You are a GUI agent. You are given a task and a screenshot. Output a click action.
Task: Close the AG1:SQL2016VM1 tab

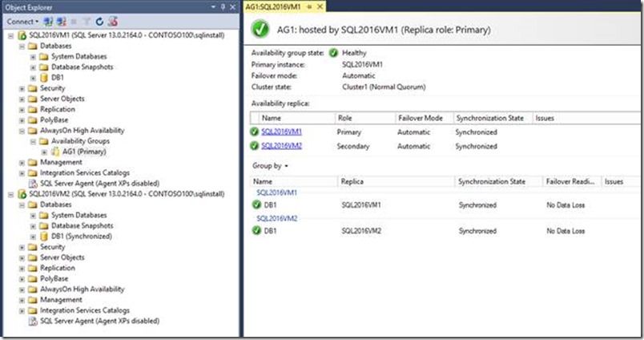coord(320,6)
